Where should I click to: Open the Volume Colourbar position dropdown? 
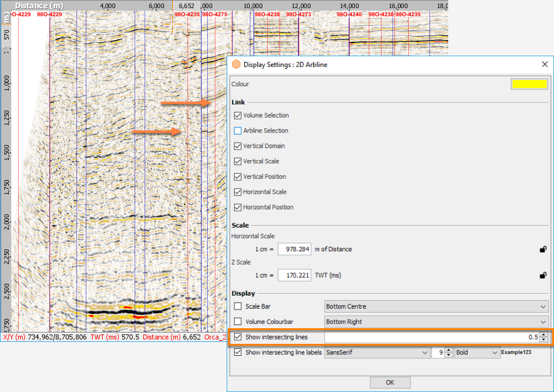pyautogui.click(x=436, y=322)
